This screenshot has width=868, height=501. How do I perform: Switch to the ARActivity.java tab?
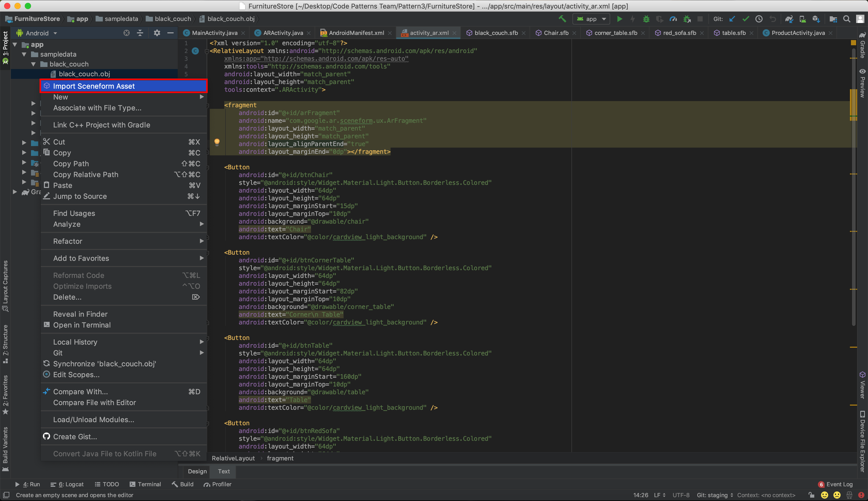coord(283,33)
